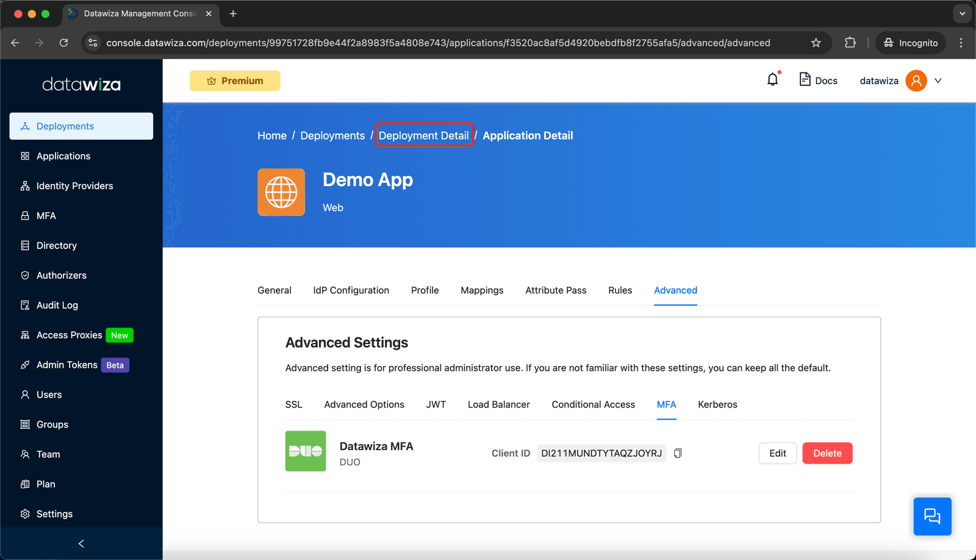Go back in browser history
Image resolution: width=976 pixels, height=560 pixels.
[15, 43]
